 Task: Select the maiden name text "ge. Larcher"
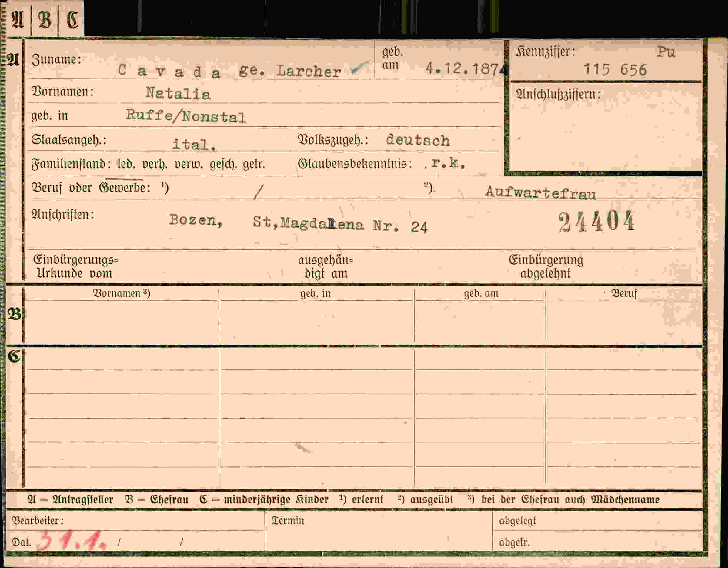point(290,71)
